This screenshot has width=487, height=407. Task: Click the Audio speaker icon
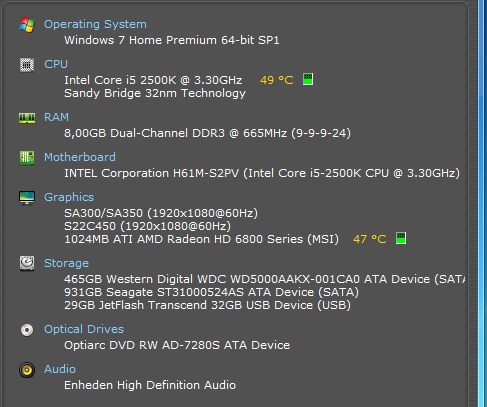pos(27,370)
